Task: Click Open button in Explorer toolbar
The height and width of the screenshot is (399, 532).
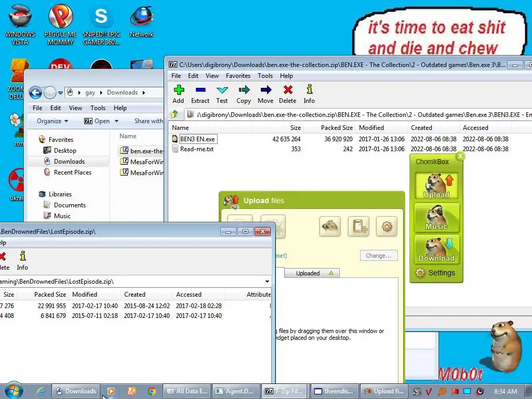Action: pos(97,121)
